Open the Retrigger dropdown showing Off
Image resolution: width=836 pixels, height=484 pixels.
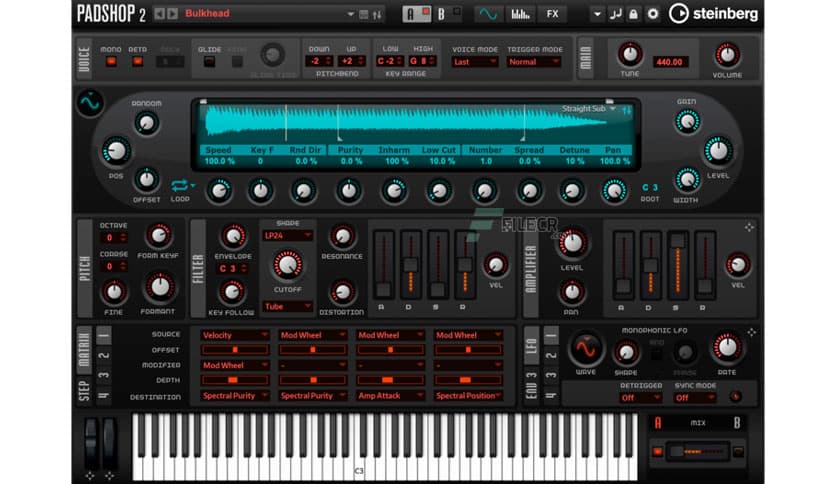[640, 398]
